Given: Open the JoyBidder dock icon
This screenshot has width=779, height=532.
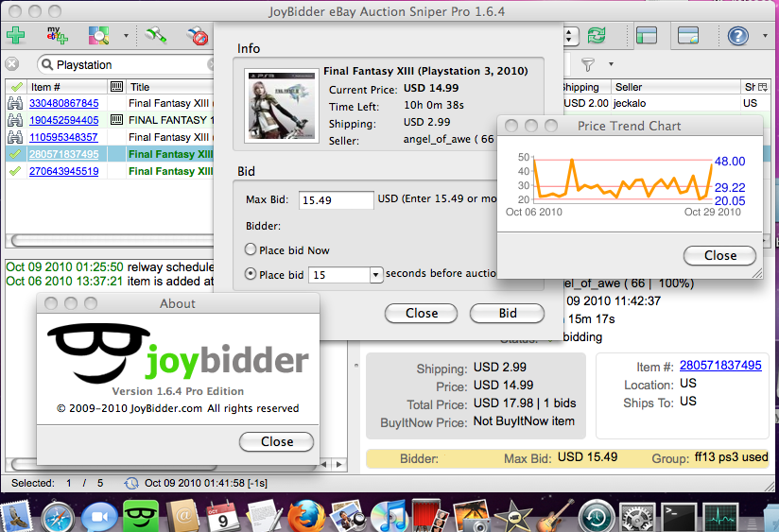Looking at the screenshot, I should click(141, 517).
